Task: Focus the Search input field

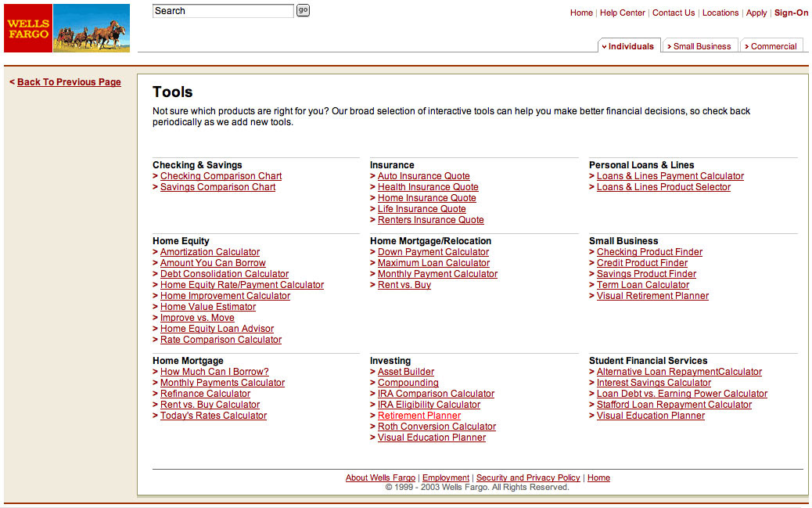Action: coord(223,11)
